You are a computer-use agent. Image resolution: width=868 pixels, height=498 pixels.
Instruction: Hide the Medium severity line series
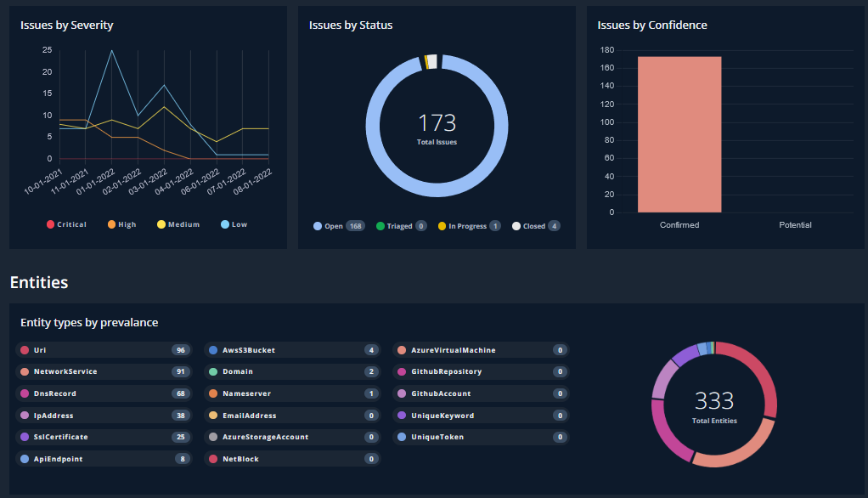click(x=178, y=224)
